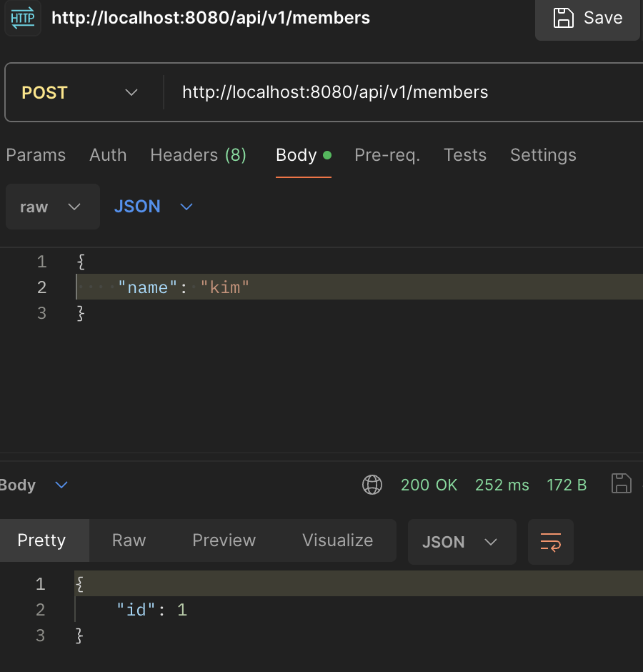Click the "kim" value in request body

tap(224, 287)
